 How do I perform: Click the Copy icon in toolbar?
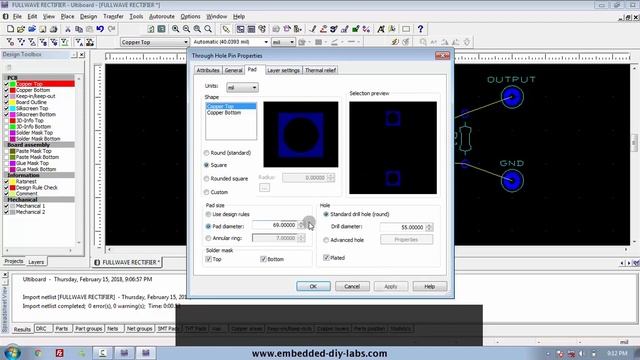(x=79, y=29)
